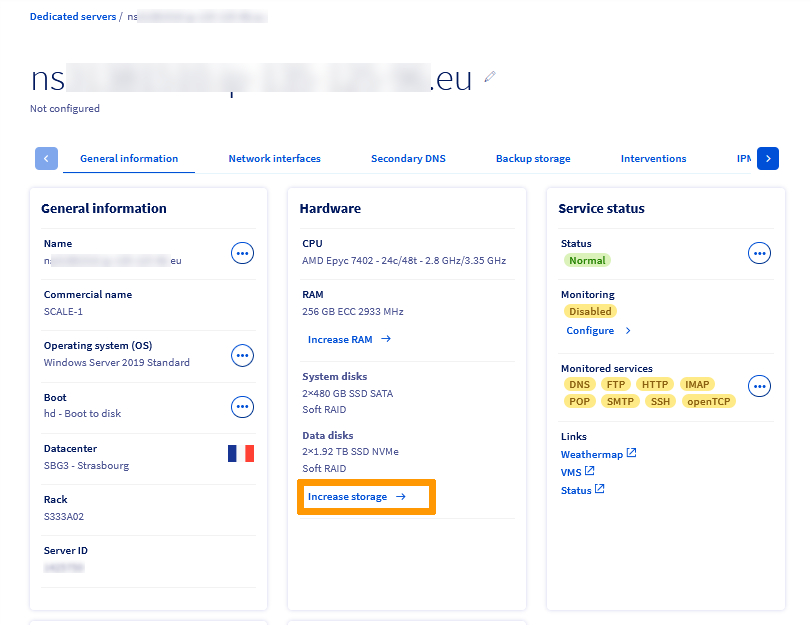Open the Secondary DNS tab
The width and height of the screenshot is (811, 625).
click(408, 159)
